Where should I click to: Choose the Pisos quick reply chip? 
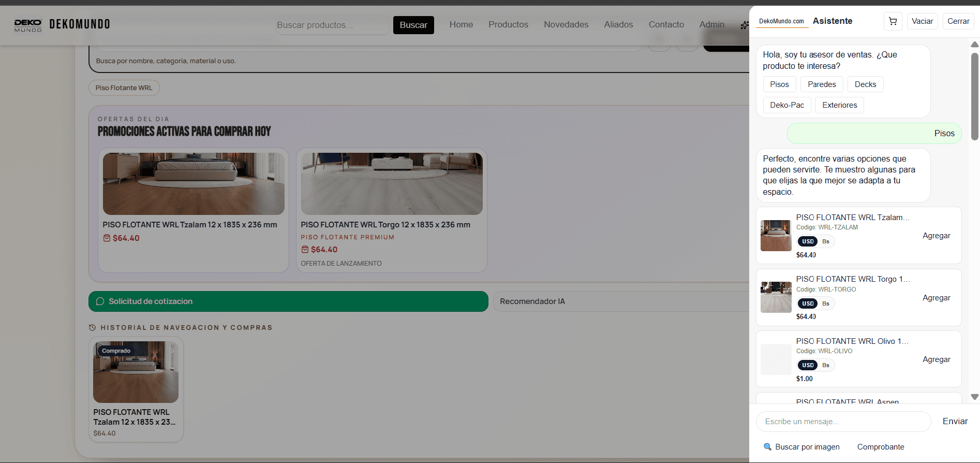pyautogui.click(x=779, y=84)
